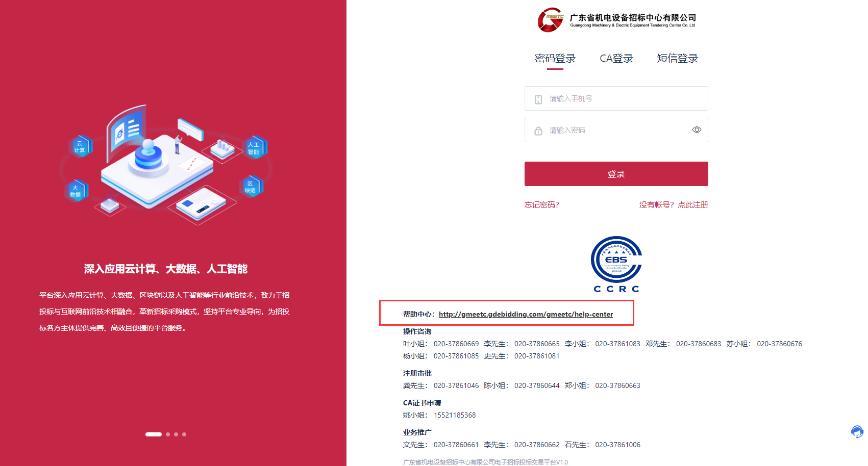The image size is (868, 466).
Task: Switch to the 短信登录 tab
Action: coord(678,59)
